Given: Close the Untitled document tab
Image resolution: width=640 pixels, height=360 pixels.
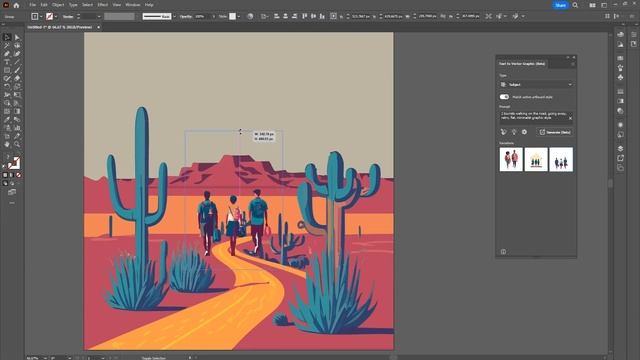Looking at the screenshot, I should tap(98, 27).
